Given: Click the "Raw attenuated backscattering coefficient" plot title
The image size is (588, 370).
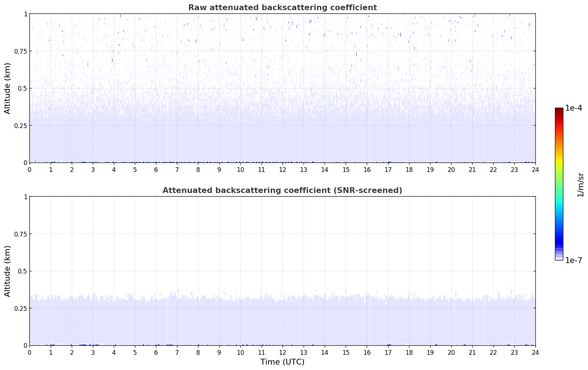Looking at the screenshot, I should point(282,8).
